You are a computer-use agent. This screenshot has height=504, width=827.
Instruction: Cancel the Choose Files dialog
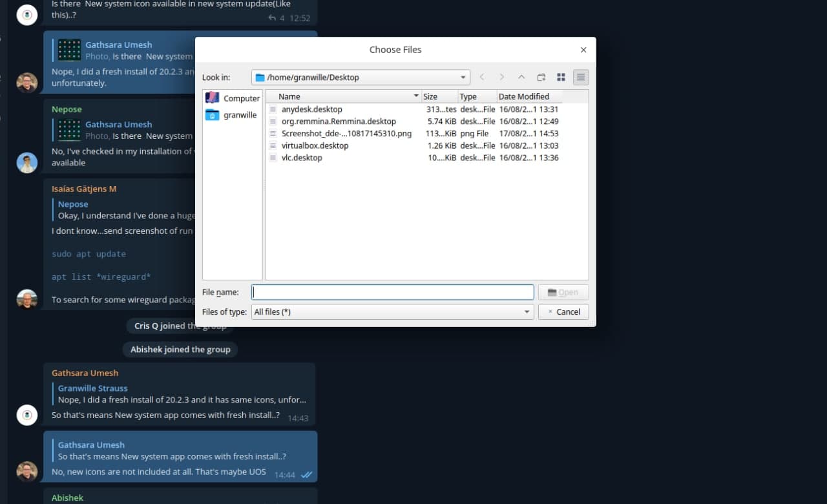(563, 312)
